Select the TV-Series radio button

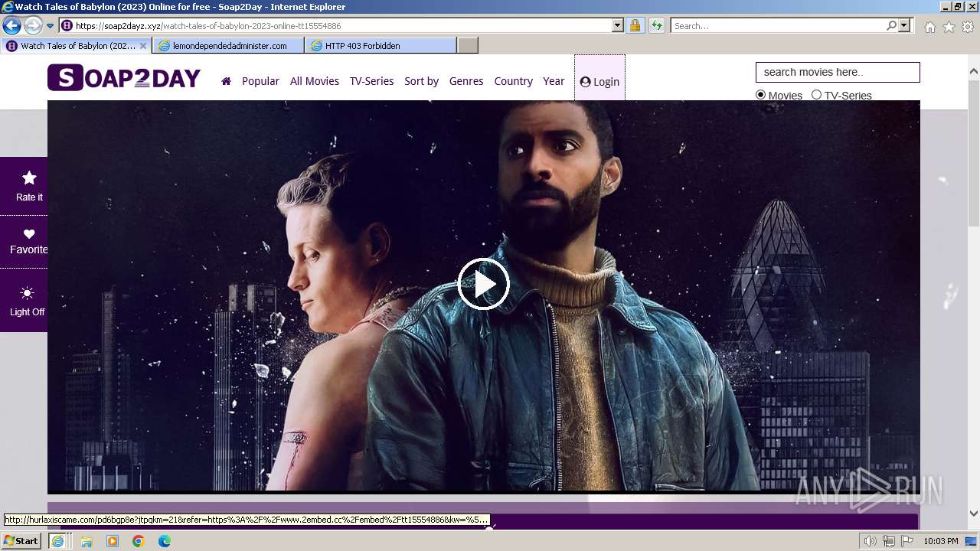pyautogui.click(x=816, y=95)
